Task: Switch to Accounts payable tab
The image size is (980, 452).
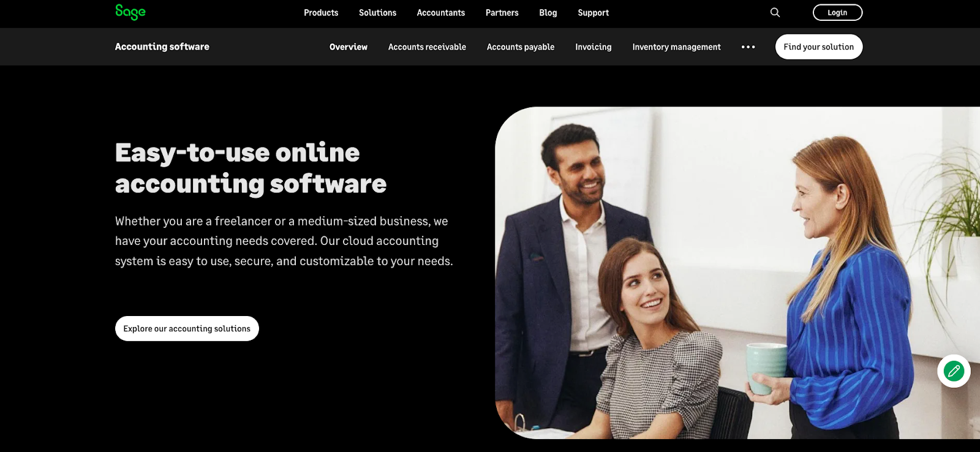Action: click(521, 47)
